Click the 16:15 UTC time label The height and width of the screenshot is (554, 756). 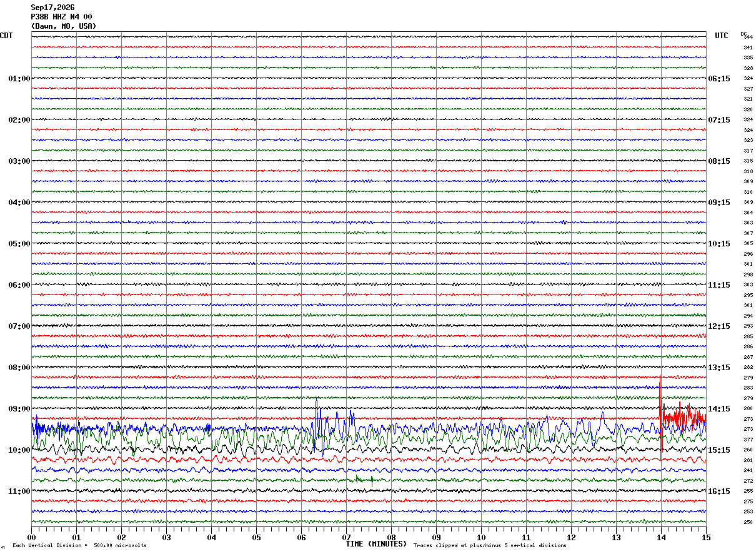click(719, 491)
